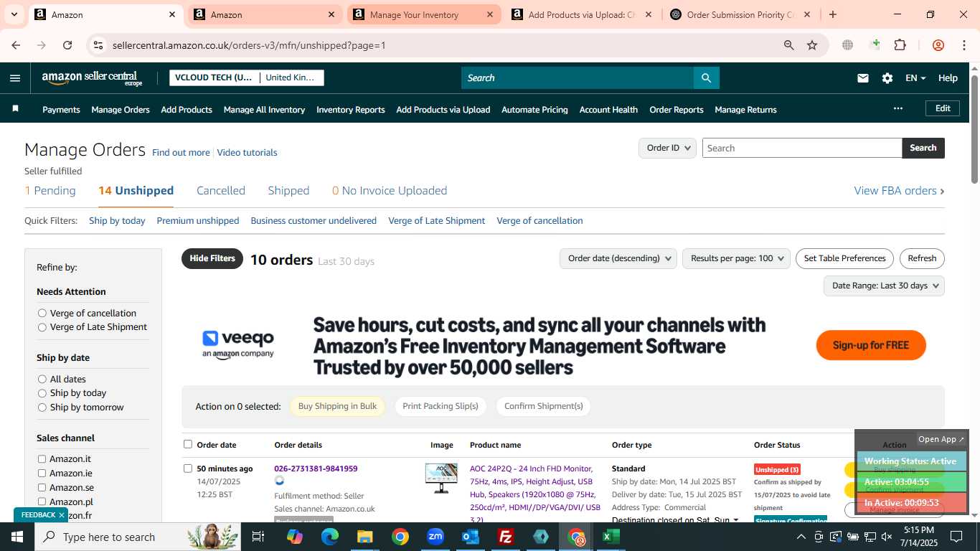Select All dates radio button
The width and height of the screenshot is (980, 551).
42,379
